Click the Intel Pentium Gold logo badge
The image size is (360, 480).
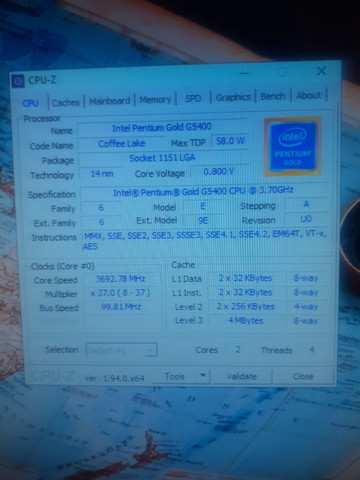point(292,146)
